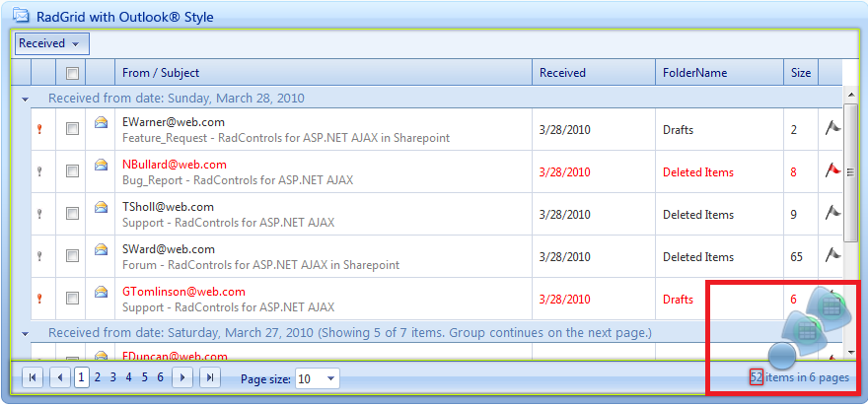Click the grid's vertical scrollbar thumb

pyautogui.click(x=850, y=168)
